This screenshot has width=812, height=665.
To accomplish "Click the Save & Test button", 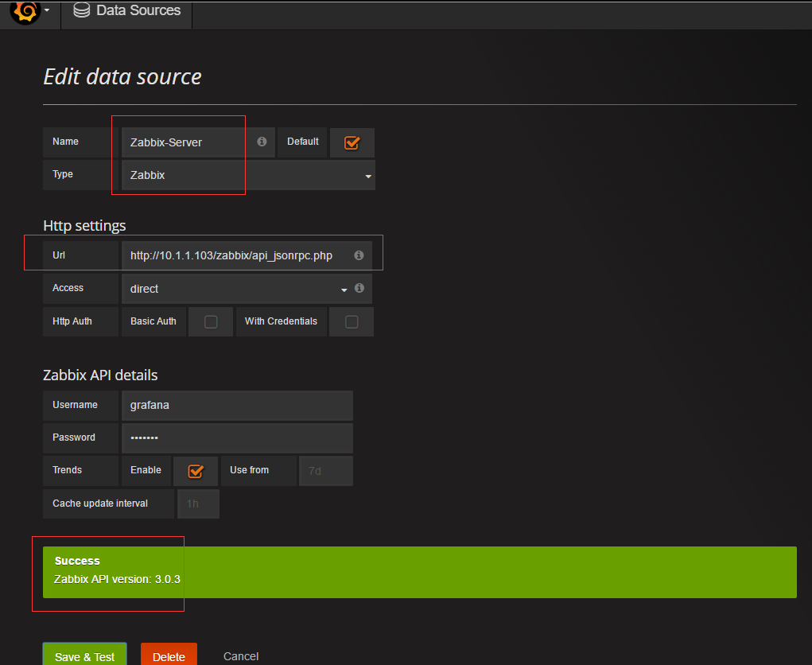I will click(85, 655).
